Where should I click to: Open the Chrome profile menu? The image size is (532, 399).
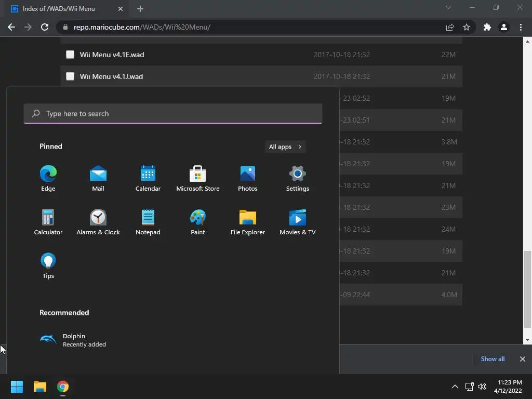[x=504, y=27]
